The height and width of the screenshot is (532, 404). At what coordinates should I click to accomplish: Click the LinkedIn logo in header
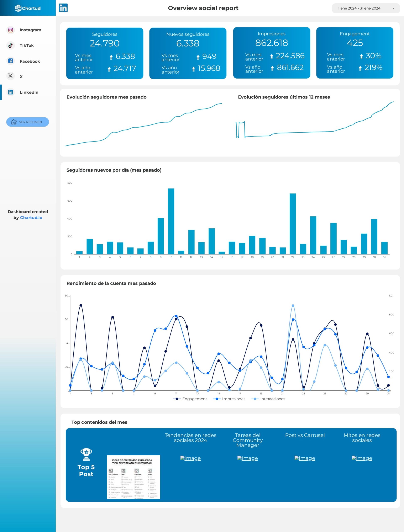(x=63, y=8)
